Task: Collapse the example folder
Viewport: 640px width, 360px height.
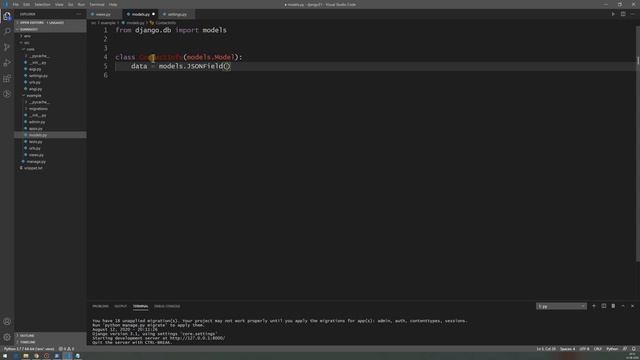Action: (x=33, y=96)
